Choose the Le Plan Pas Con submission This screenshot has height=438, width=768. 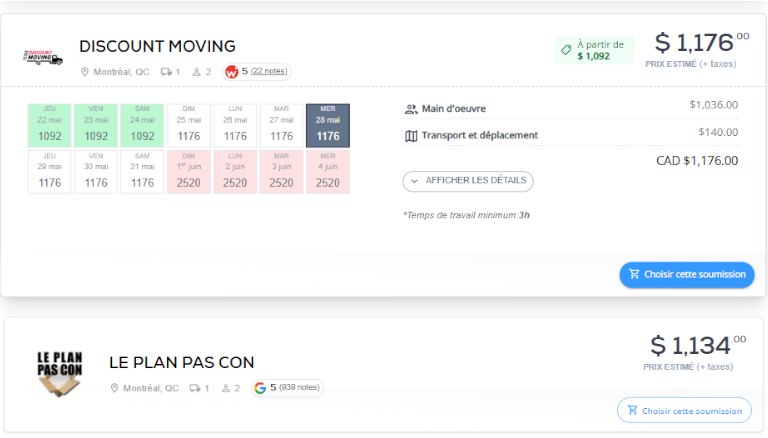tap(684, 410)
